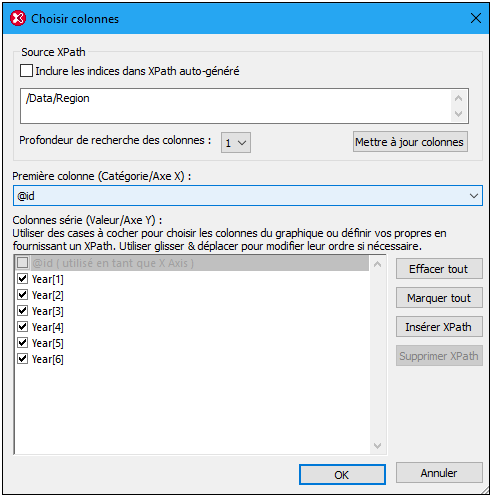Click the XPath field scroll up arrow
The width and height of the screenshot is (492, 497).
459,98
